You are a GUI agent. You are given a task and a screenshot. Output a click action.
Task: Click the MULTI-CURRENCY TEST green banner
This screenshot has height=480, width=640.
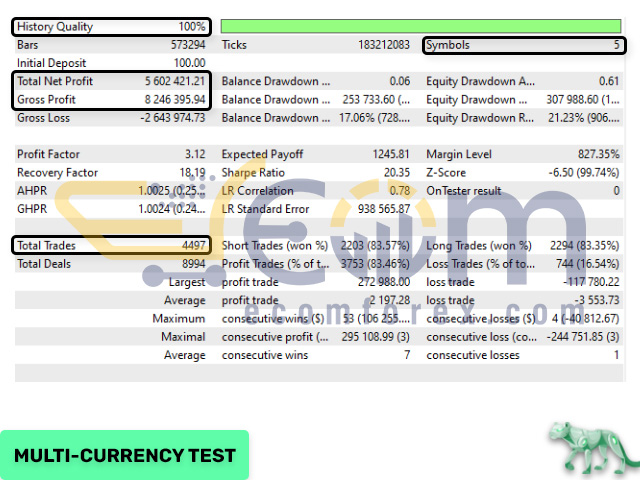[124, 455]
